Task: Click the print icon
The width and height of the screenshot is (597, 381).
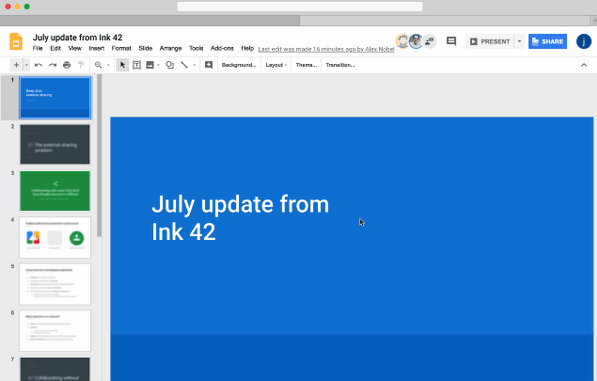Action: click(x=67, y=65)
